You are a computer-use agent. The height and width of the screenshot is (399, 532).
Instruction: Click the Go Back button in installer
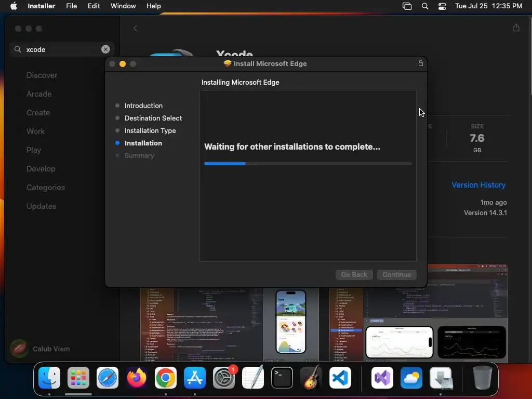click(354, 274)
